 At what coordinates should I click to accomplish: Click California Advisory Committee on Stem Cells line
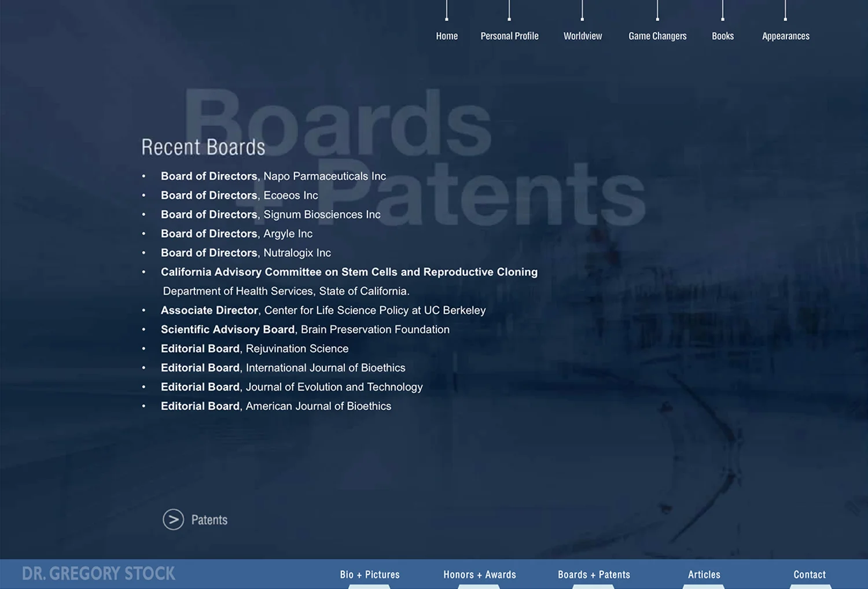[x=349, y=271]
